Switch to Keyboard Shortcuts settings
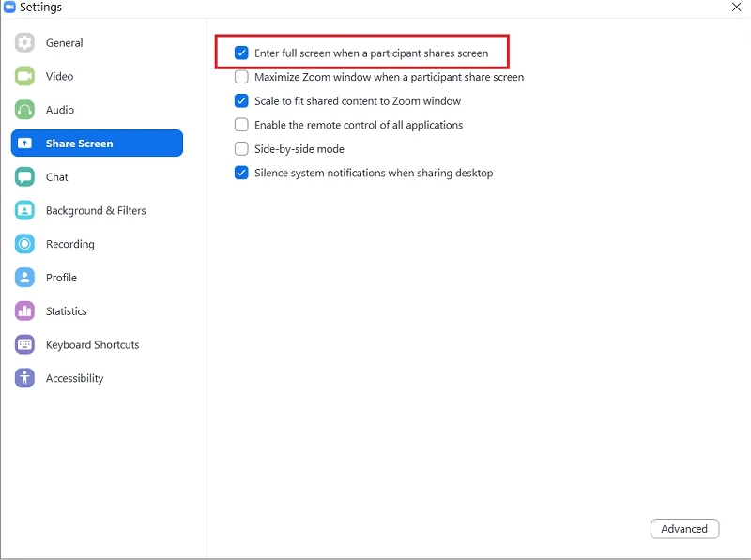 pos(92,345)
